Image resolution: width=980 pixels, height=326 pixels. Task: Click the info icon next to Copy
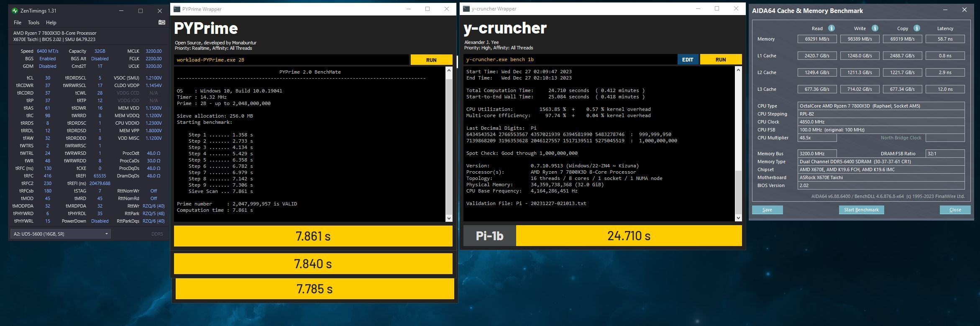(x=916, y=28)
